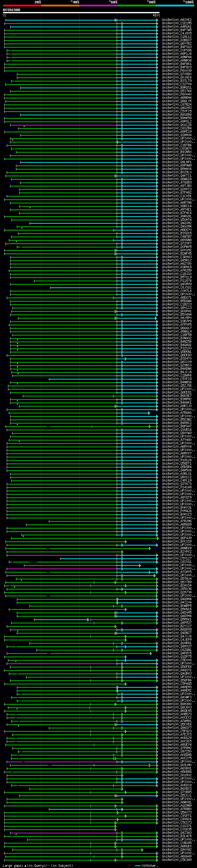Image resolution: width=197 pixels, height=868 pixels.
Task: Open hit UniRef100_C1E1M5
Action: tap(176, 23)
